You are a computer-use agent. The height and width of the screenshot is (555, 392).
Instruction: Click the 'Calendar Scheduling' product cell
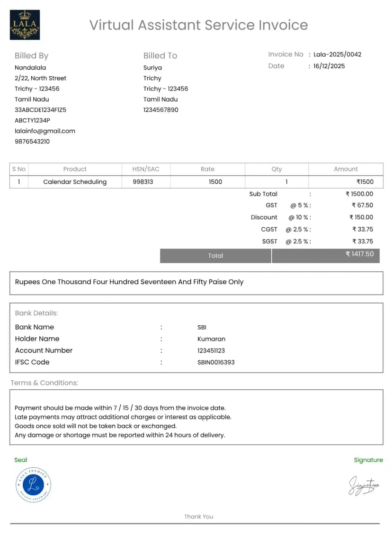75,182
